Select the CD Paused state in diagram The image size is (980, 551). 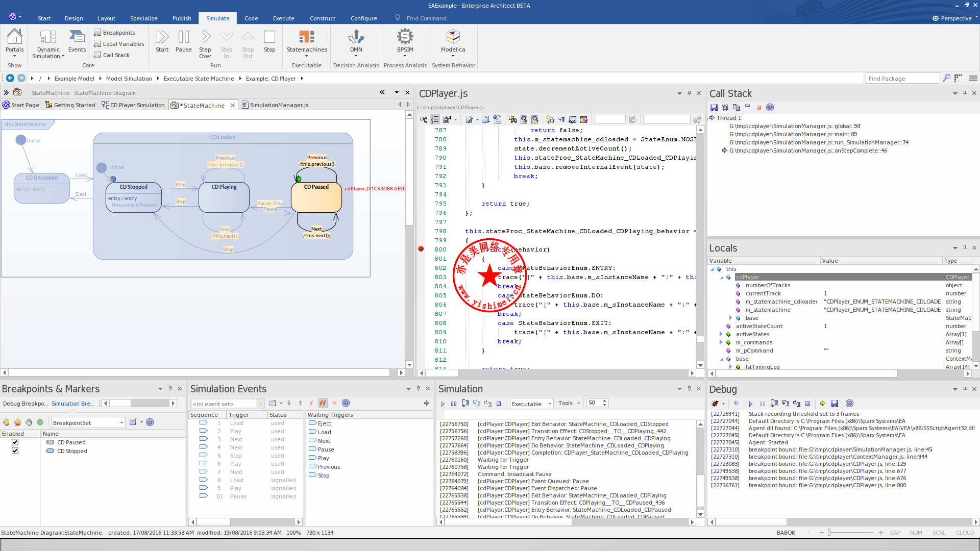pyautogui.click(x=316, y=197)
